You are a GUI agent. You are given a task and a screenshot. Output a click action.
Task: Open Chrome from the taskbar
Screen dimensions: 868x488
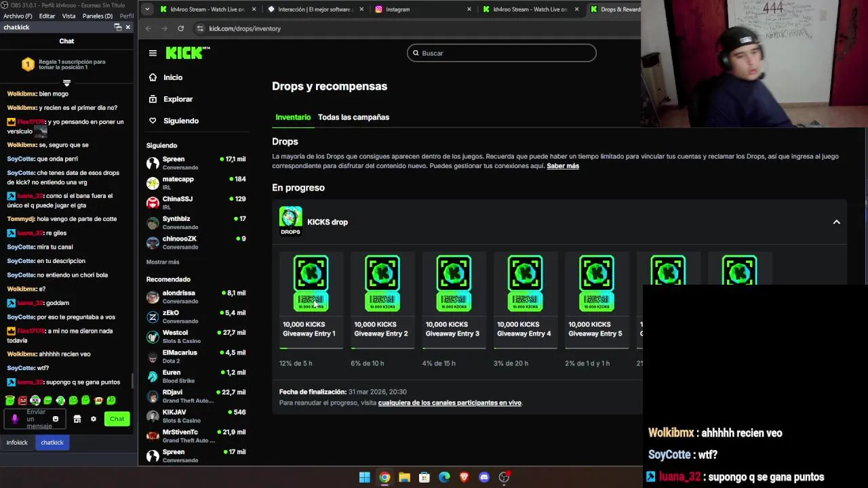[x=384, y=477]
